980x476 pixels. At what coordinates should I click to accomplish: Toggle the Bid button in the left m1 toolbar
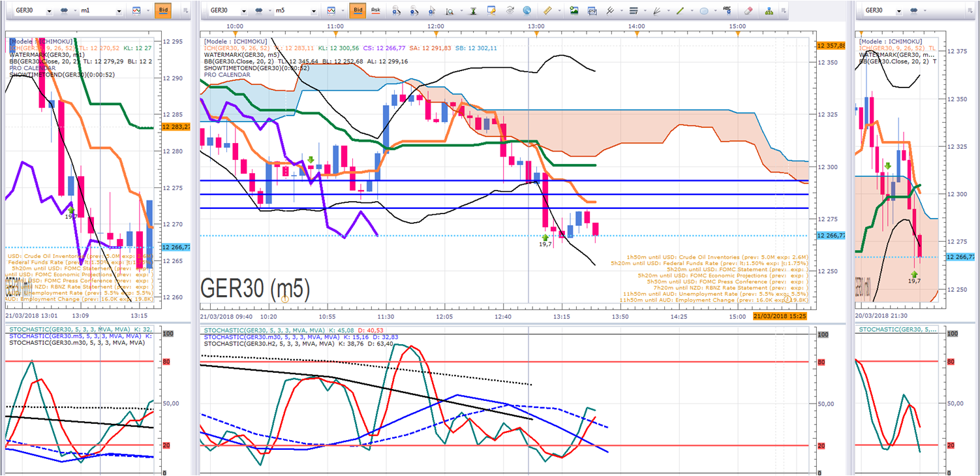(x=162, y=11)
